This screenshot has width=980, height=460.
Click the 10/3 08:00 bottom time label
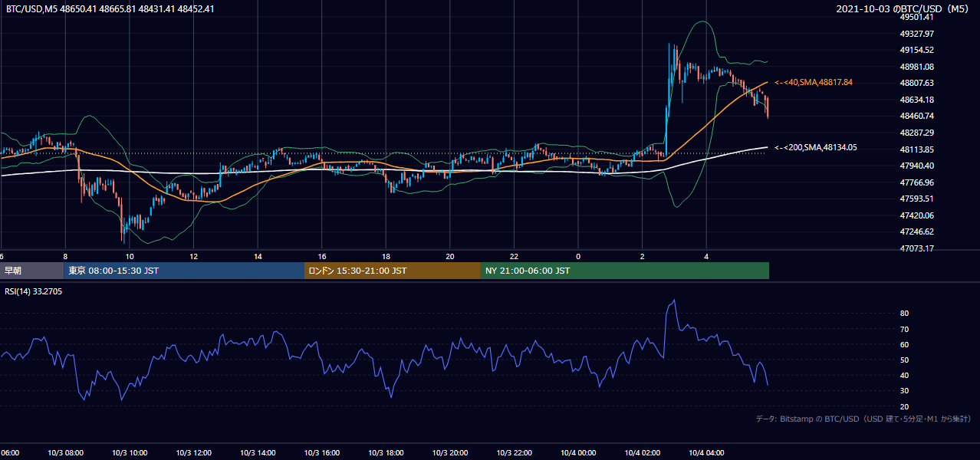[x=65, y=453]
